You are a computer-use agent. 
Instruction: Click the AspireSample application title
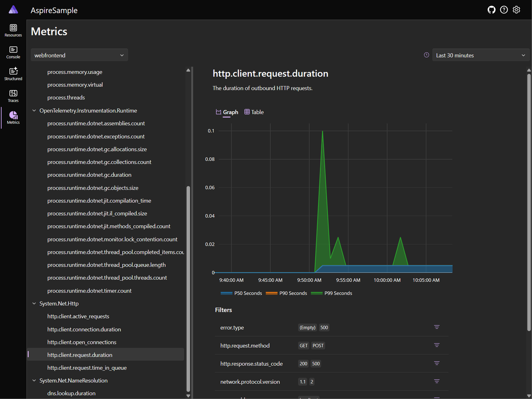(54, 10)
